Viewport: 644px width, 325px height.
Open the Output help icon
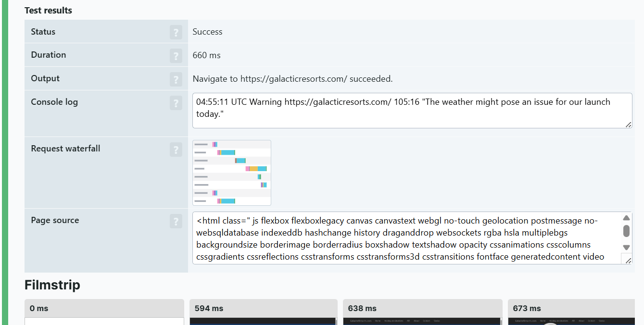coord(176,79)
